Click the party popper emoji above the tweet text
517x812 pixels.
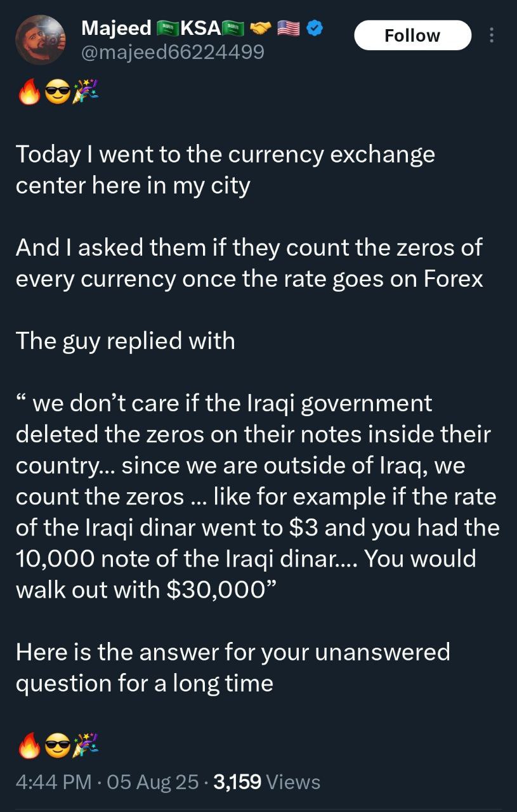84,95
